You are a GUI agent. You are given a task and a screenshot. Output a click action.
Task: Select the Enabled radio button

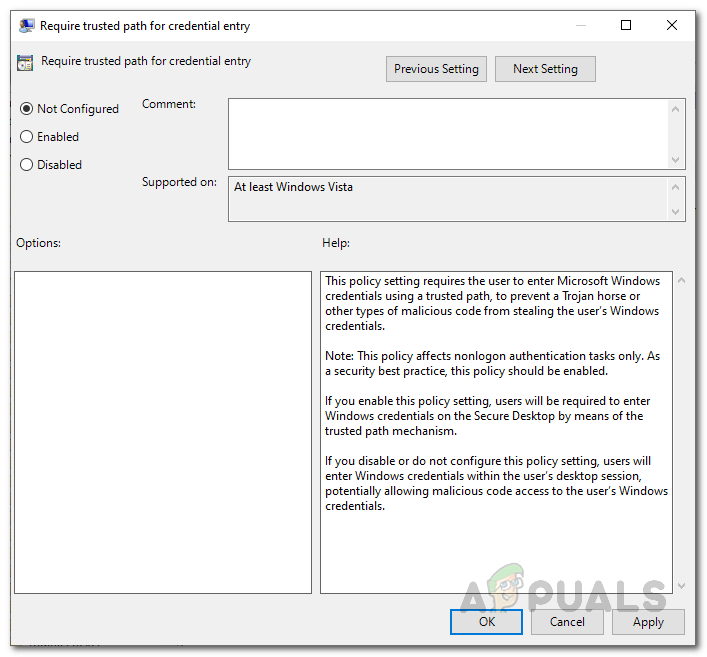(x=27, y=137)
